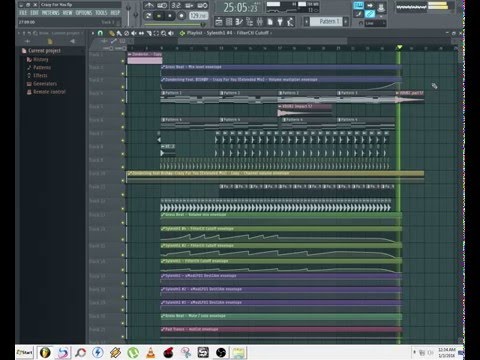Click the VLC cone icon in taskbar
The width and height of the screenshot is (480, 360).
[x=151, y=352]
